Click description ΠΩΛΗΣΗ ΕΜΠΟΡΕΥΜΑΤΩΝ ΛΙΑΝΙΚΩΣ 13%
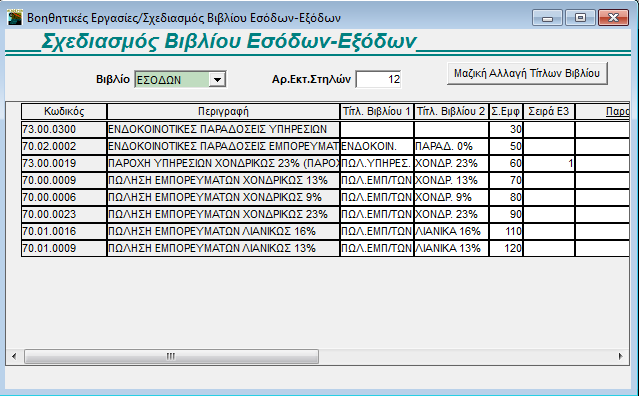639x396 pixels. point(223,248)
